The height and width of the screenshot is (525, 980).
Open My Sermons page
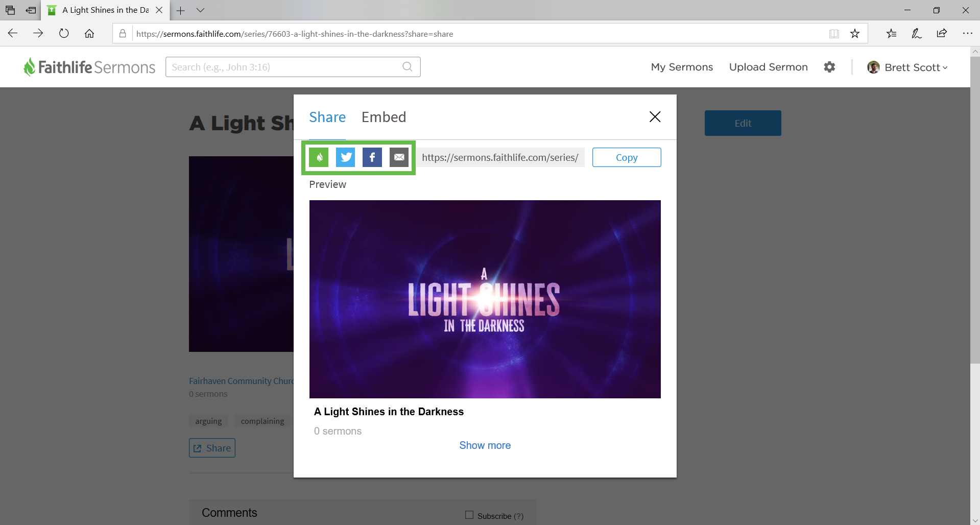[682, 67]
